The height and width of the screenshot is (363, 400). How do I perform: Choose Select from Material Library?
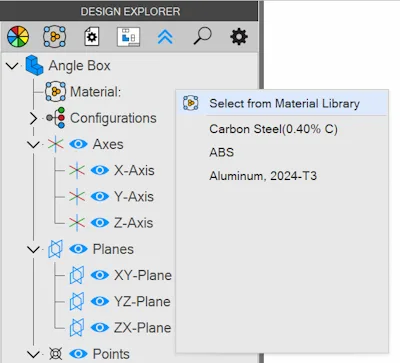[282, 103]
